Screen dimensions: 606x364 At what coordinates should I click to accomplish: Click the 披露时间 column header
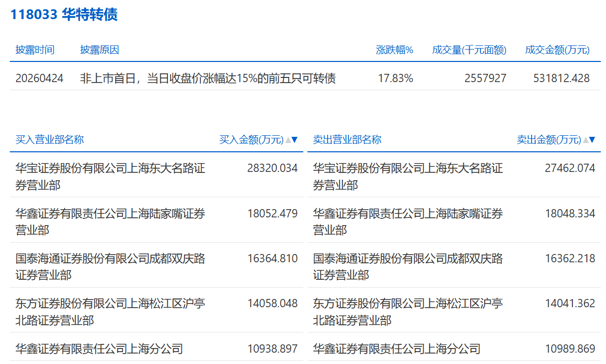(x=35, y=50)
